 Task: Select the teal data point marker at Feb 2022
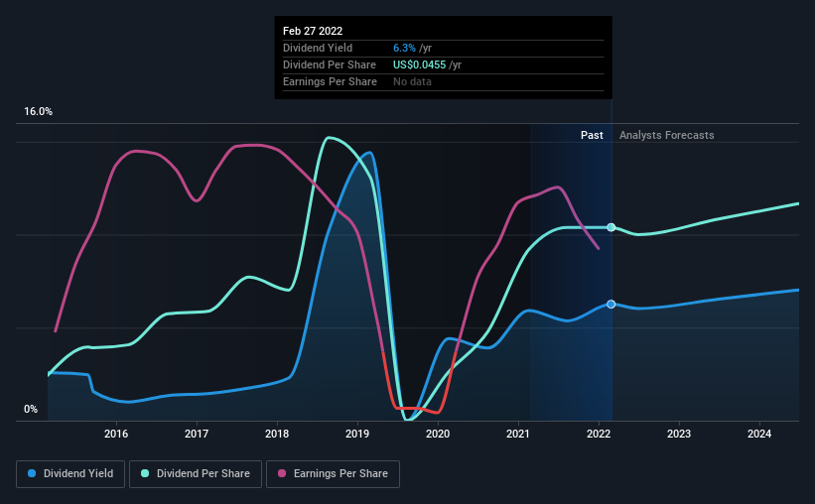tap(611, 227)
